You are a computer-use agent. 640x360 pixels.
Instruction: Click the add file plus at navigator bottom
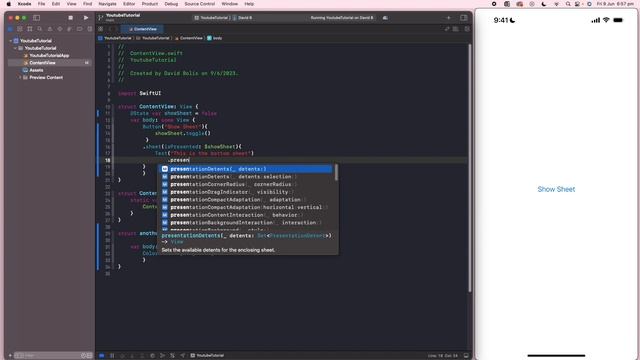point(10,356)
